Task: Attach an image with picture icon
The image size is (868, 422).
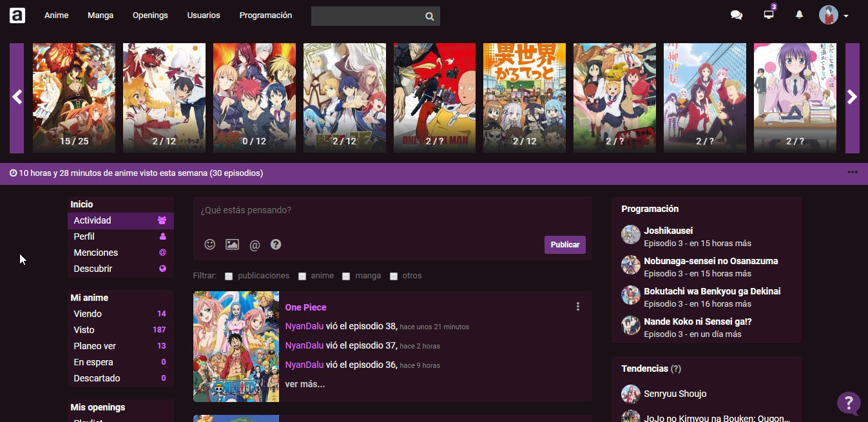Action: (232, 244)
